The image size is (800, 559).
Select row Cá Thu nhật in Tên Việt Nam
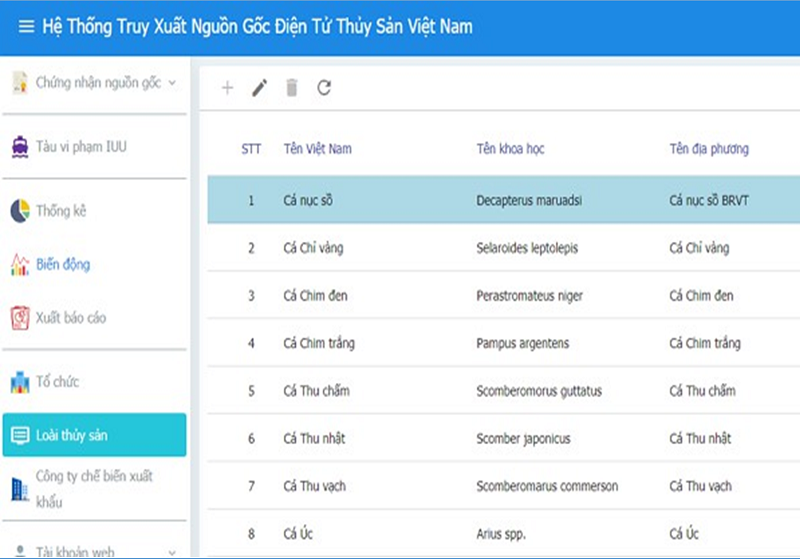(x=314, y=439)
